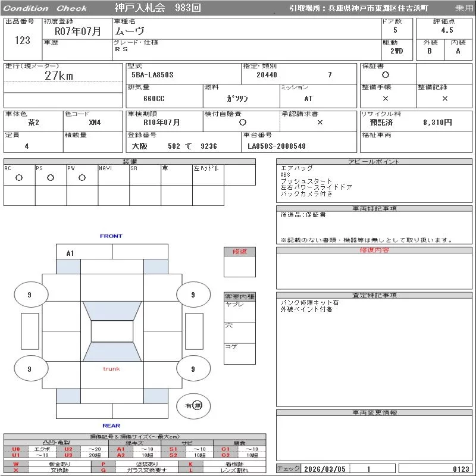The width and height of the screenshot is (476, 476).
Task: Click the 乗用 label in header
Action: tap(464, 8)
